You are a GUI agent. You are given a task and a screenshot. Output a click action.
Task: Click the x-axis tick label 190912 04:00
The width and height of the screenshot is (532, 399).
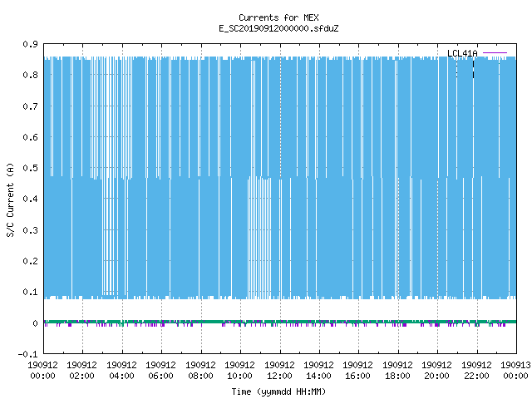click(121, 370)
